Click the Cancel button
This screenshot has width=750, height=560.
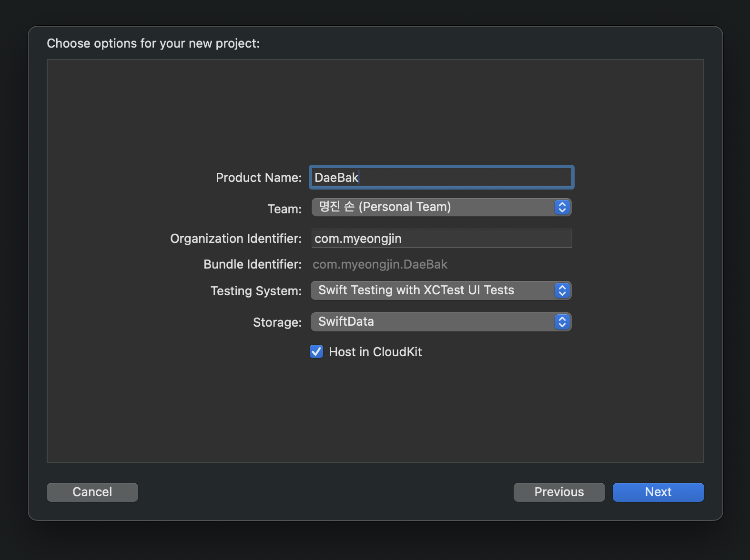[92, 492]
